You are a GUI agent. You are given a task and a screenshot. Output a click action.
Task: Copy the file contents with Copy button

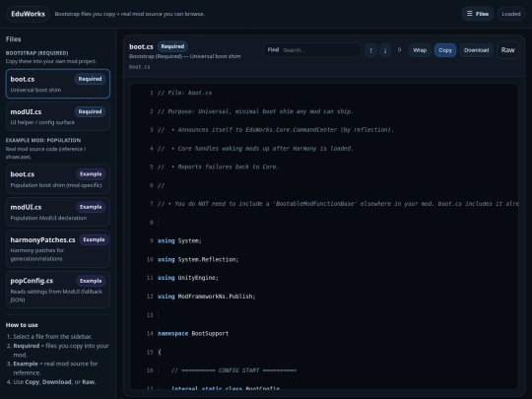click(445, 50)
